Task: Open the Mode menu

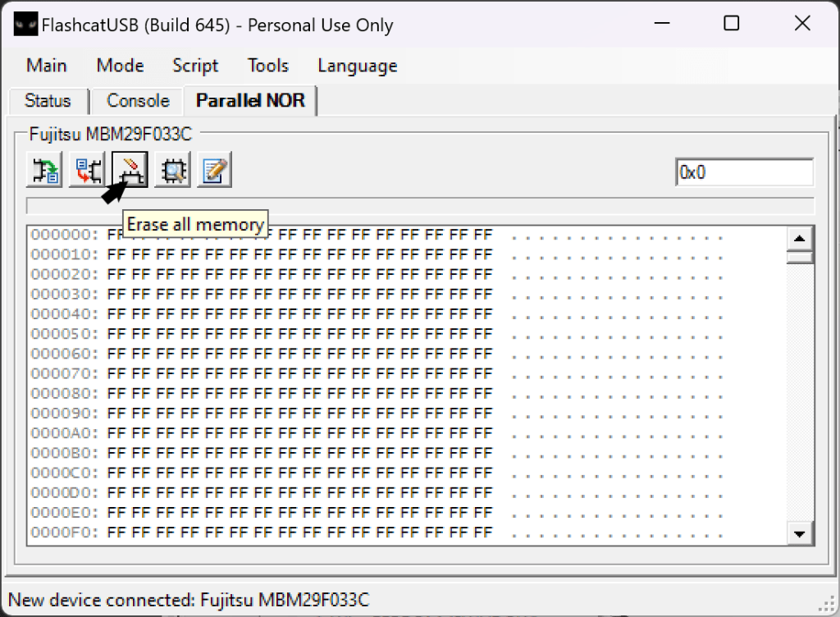Action: [120, 66]
